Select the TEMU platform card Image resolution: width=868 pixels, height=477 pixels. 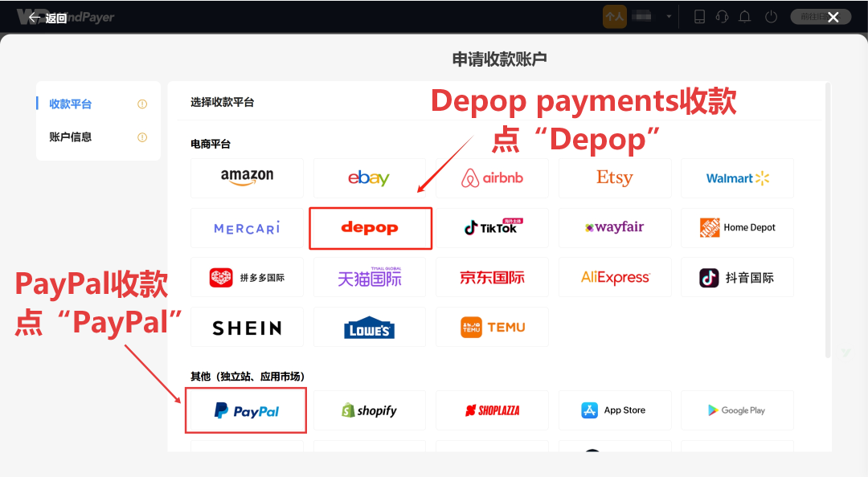click(492, 327)
